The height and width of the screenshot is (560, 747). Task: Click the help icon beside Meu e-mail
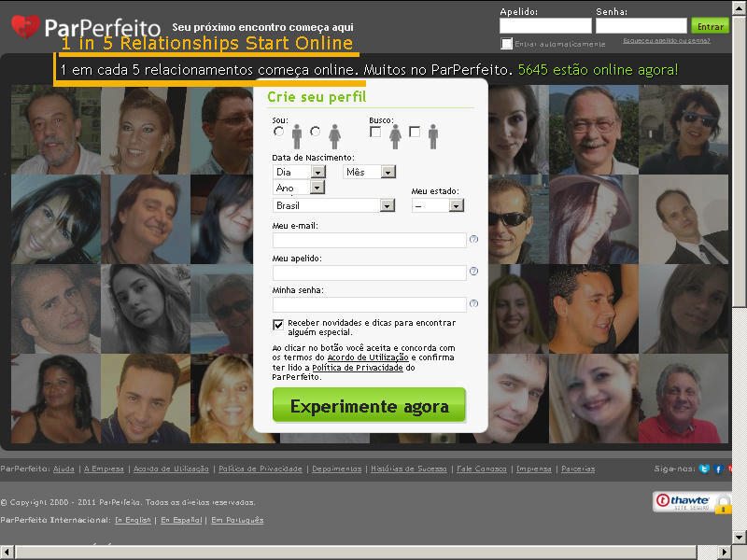pos(473,239)
